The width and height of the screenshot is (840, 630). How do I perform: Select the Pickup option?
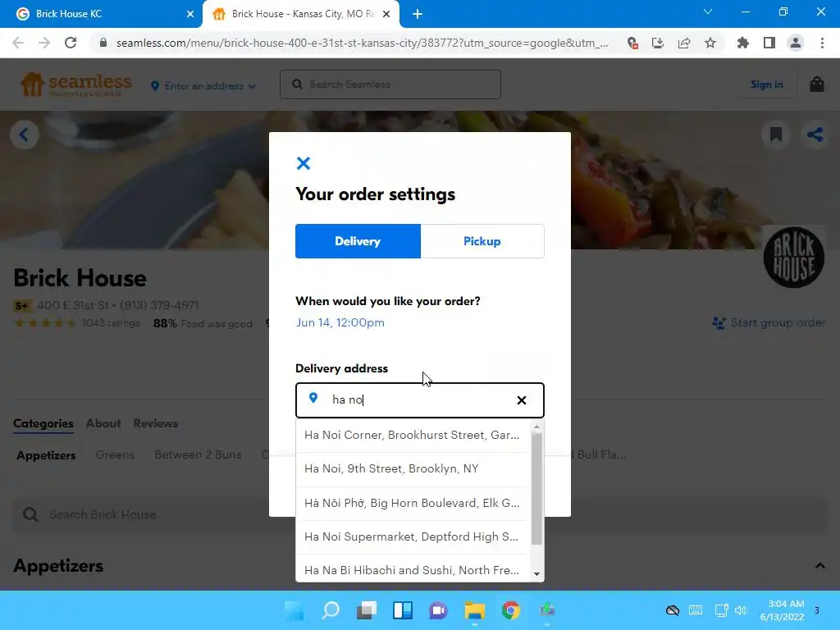pyautogui.click(x=482, y=241)
